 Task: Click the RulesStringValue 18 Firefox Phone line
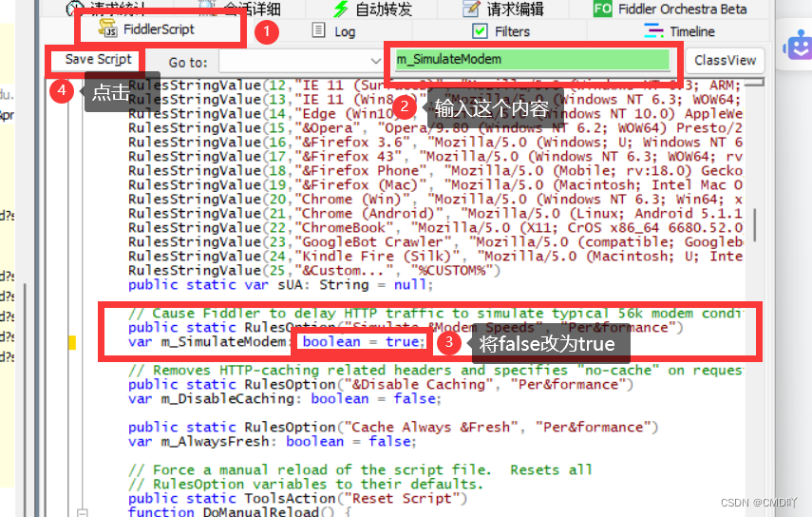tap(436, 171)
